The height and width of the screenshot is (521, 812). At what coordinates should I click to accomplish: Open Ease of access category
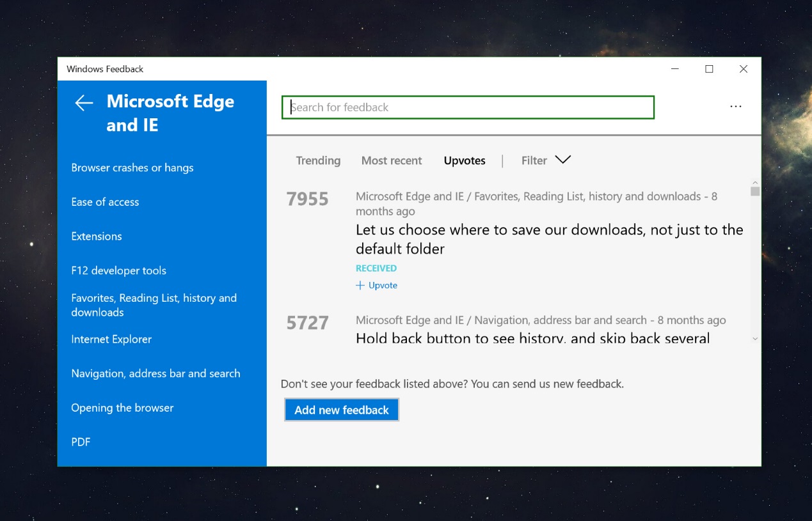105,202
